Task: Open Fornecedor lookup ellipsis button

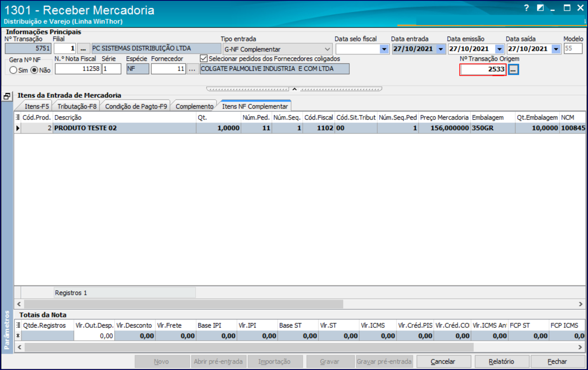Action: tap(192, 69)
